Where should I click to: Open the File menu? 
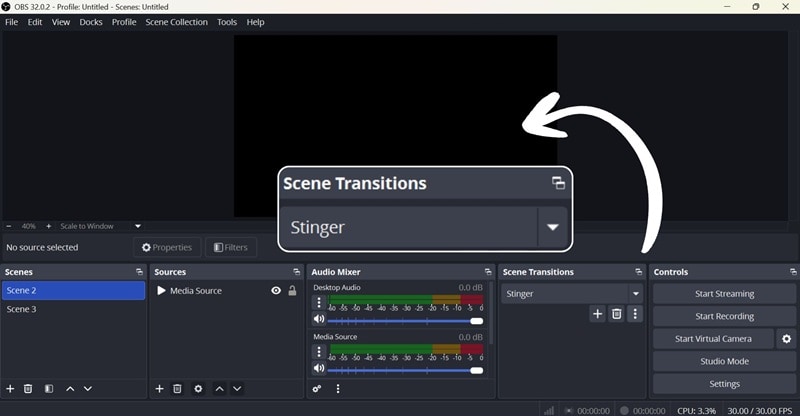pyautogui.click(x=11, y=22)
